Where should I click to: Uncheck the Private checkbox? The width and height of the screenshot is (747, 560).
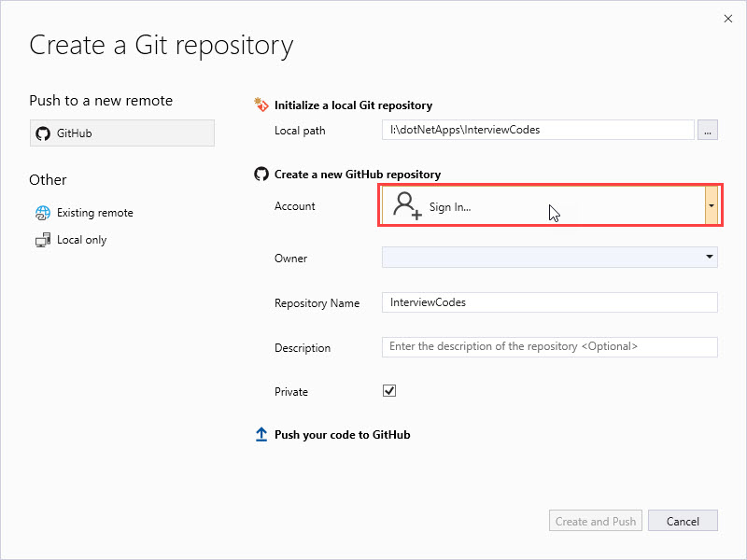[389, 391]
